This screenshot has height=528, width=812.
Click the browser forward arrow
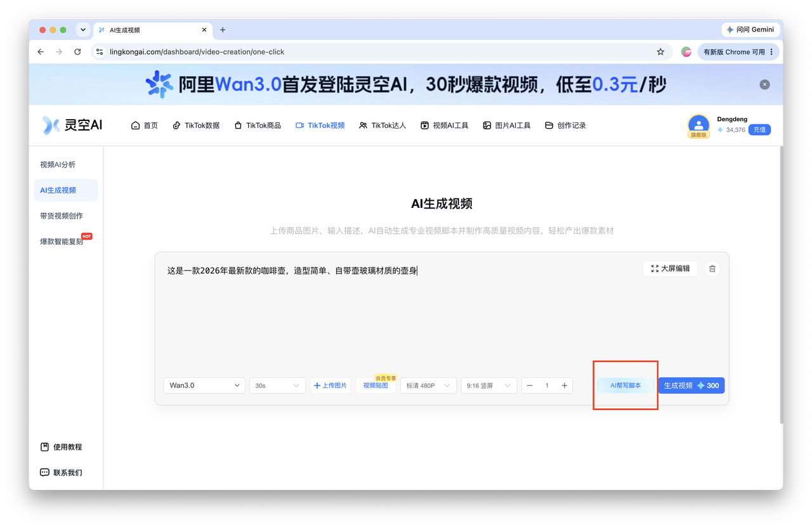[59, 52]
